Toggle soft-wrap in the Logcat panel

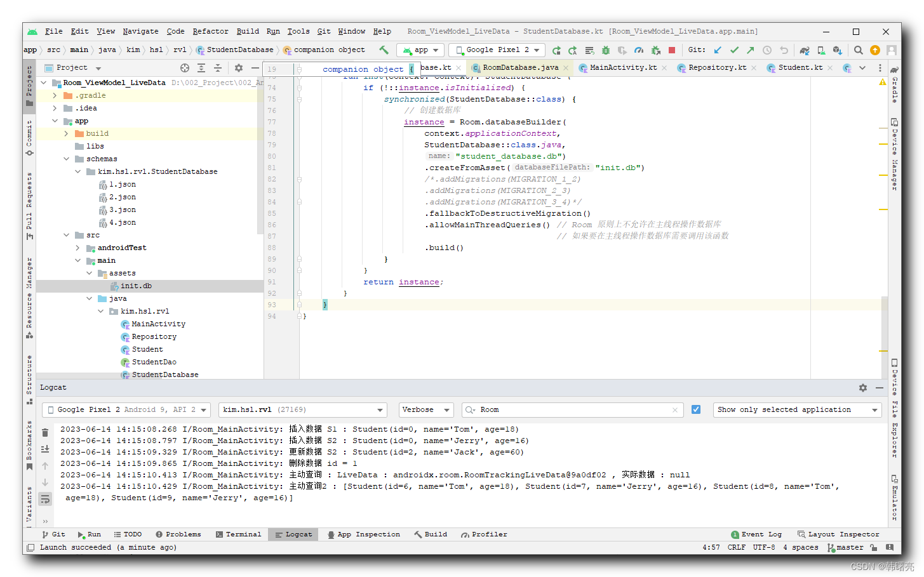(45, 500)
